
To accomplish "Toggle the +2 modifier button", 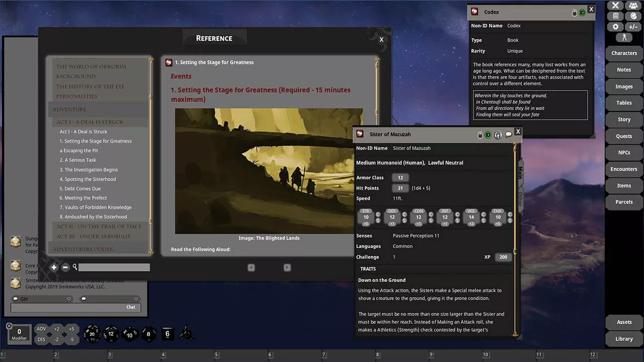I will coord(57,329).
